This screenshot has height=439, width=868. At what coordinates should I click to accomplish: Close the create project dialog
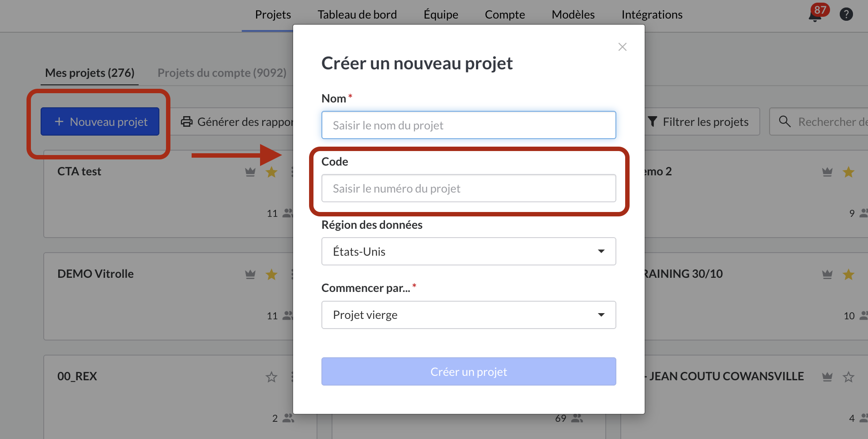pyautogui.click(x=622, y=47)
